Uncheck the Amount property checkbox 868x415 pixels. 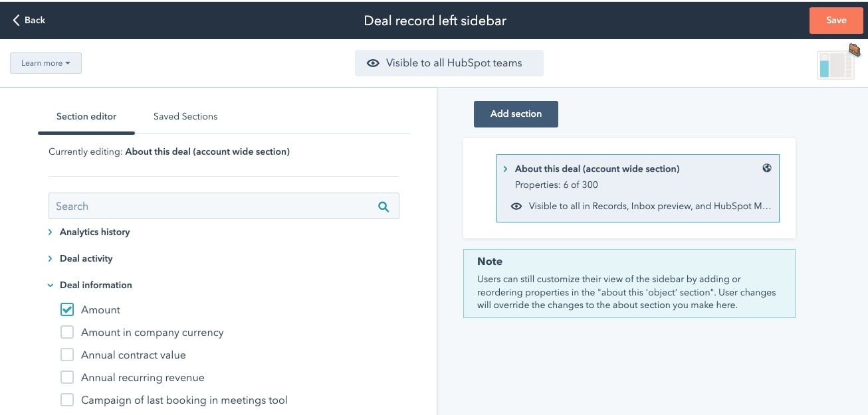66,309
